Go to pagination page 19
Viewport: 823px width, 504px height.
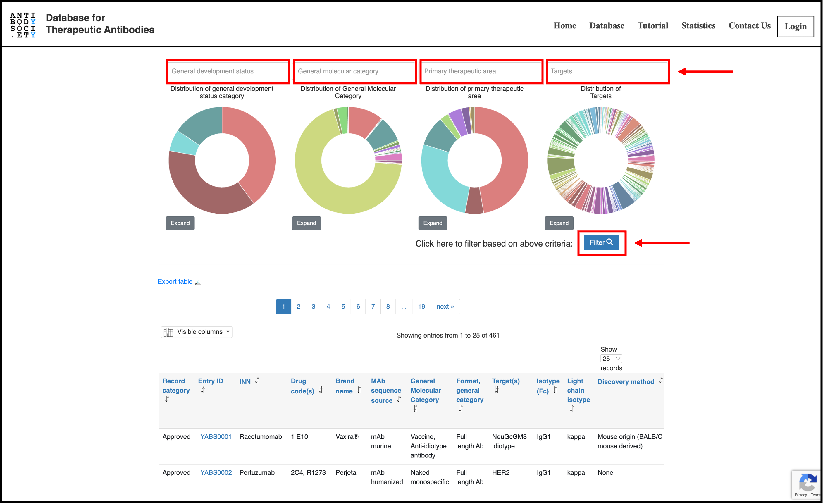[421, 306]
